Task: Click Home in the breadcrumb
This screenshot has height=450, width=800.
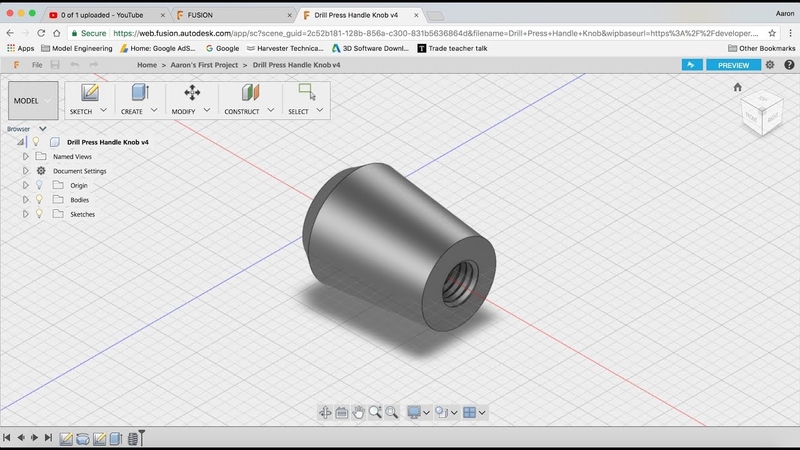Action: [x=147, y=65]
